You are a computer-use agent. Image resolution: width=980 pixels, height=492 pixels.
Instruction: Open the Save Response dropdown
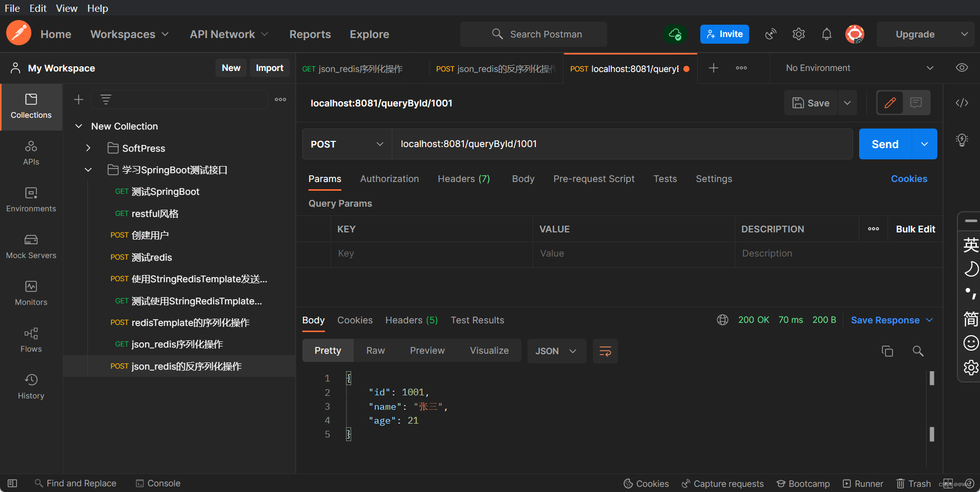point(892,320)
